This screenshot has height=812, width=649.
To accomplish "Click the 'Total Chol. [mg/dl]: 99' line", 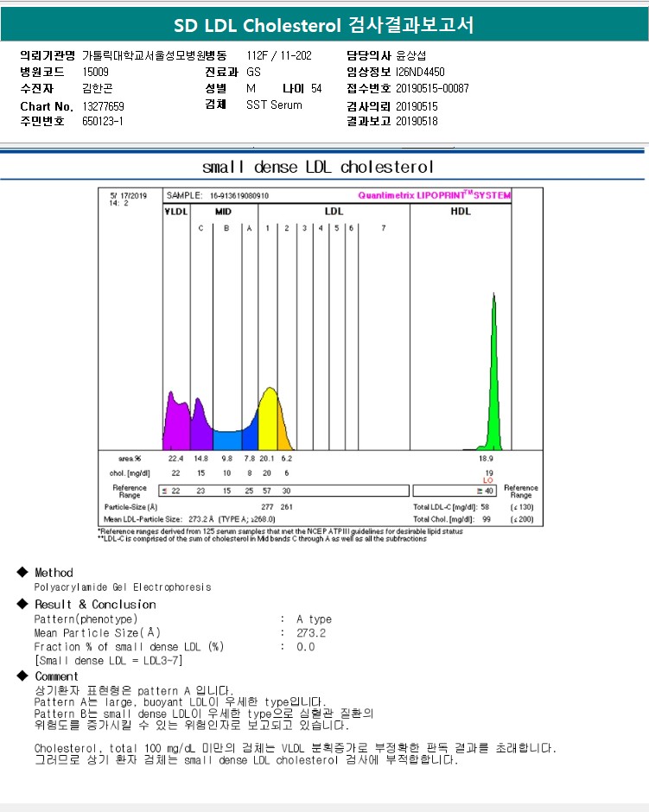I will tap(452, 519).
